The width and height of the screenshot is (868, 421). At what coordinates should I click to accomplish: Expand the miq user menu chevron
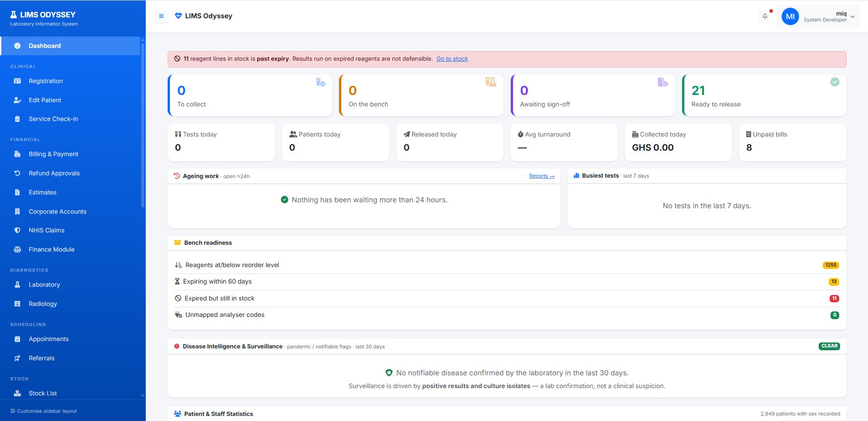(x=852, y=17)
